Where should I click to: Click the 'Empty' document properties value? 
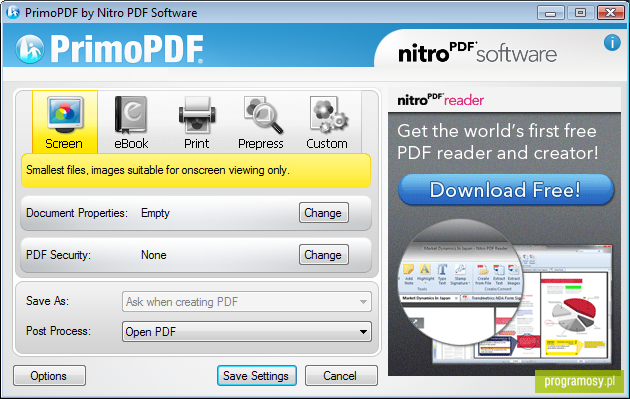(x=155, y=213)
